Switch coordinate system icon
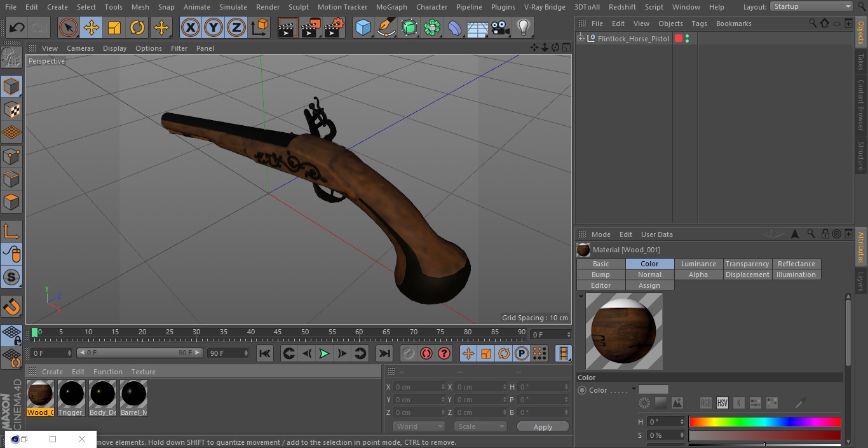 coord(260,28)
